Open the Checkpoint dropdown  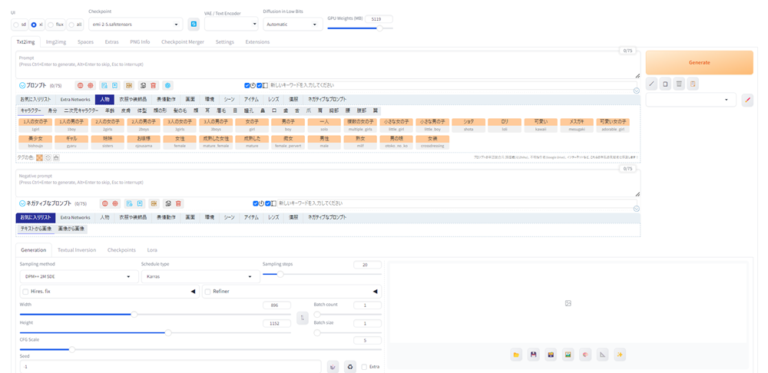tap(136, 24)
